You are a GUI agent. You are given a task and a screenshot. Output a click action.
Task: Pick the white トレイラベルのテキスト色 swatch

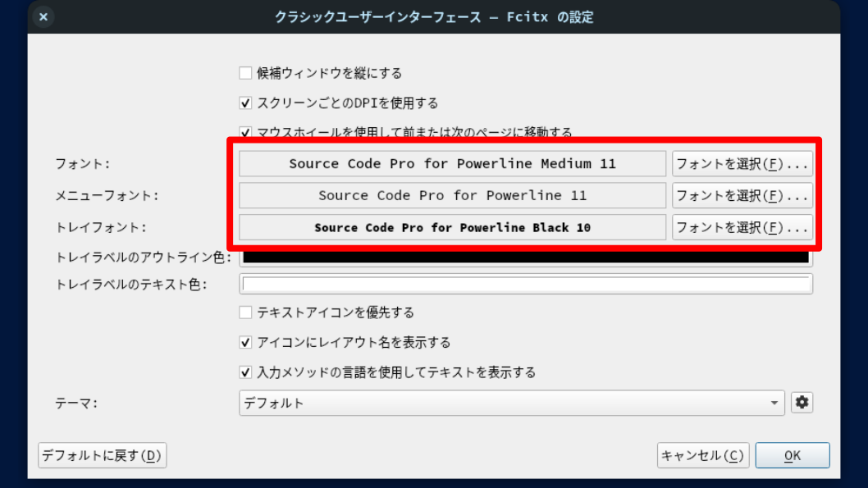point(526,285)
